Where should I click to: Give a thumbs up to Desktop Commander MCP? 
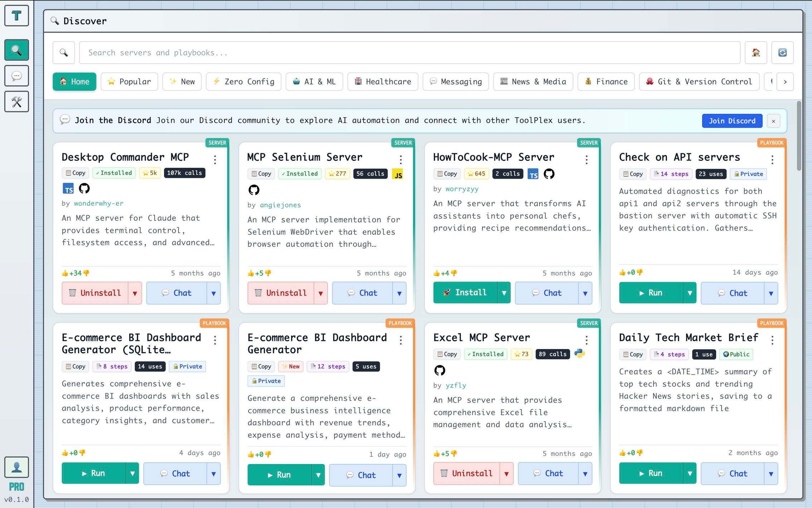pyautogui.click(x=65, y=273)
